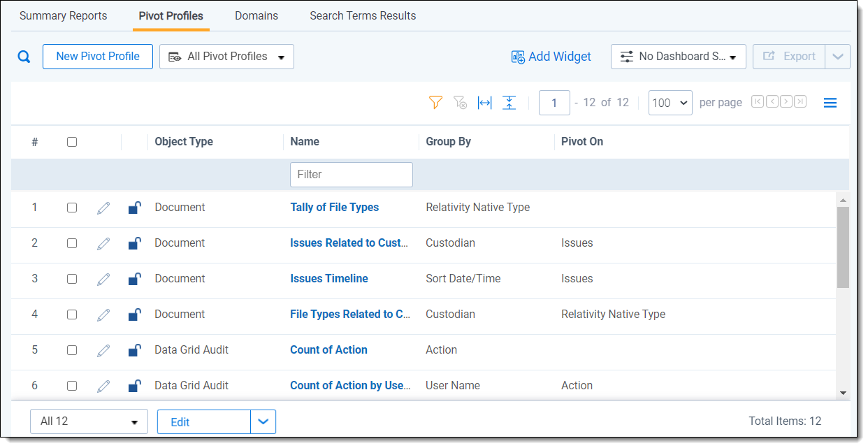Click the search magnifier icon
This screenshot has height=448, width=868.
24,57
